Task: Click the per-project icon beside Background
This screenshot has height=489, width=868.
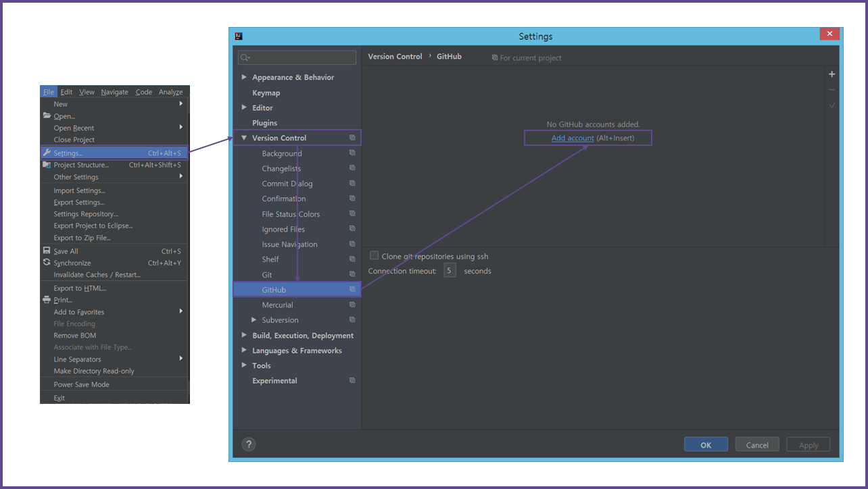Action: click(x=352, y=153)
